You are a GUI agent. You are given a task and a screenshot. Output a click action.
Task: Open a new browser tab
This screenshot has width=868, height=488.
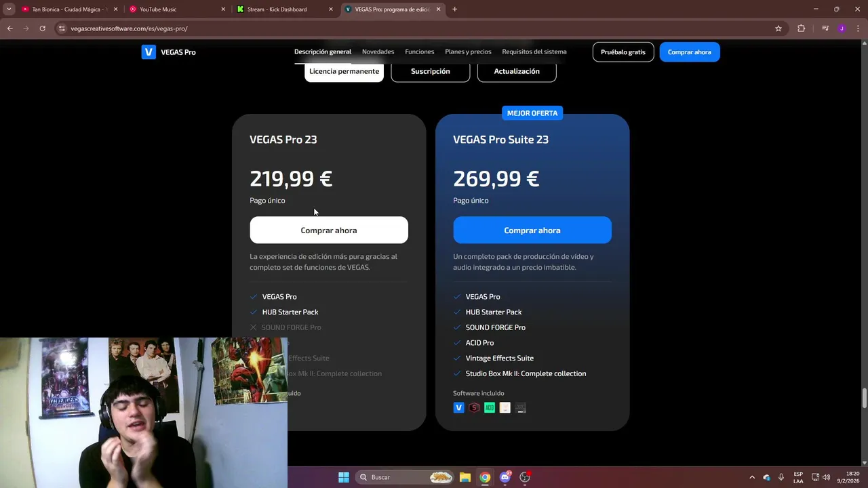[x=454, y=9]
